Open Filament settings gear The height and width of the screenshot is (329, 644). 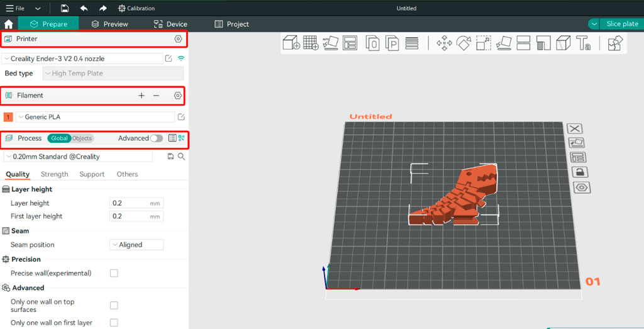click(177, 95)
